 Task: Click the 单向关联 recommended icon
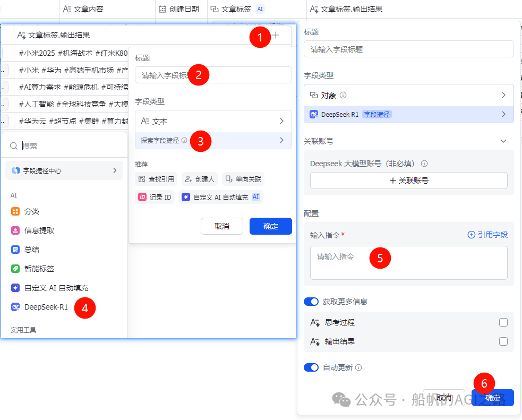(x=229, y=179)
